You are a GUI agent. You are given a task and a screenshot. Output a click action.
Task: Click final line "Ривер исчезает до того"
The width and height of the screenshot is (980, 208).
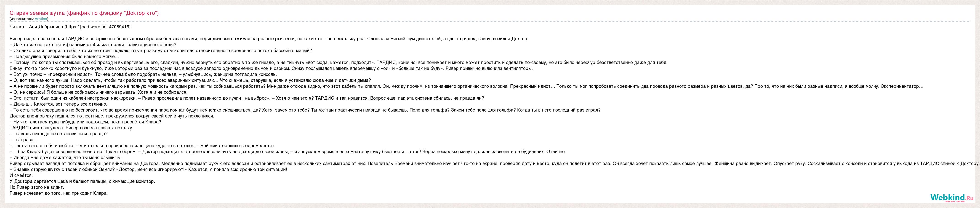coord(59,193)
